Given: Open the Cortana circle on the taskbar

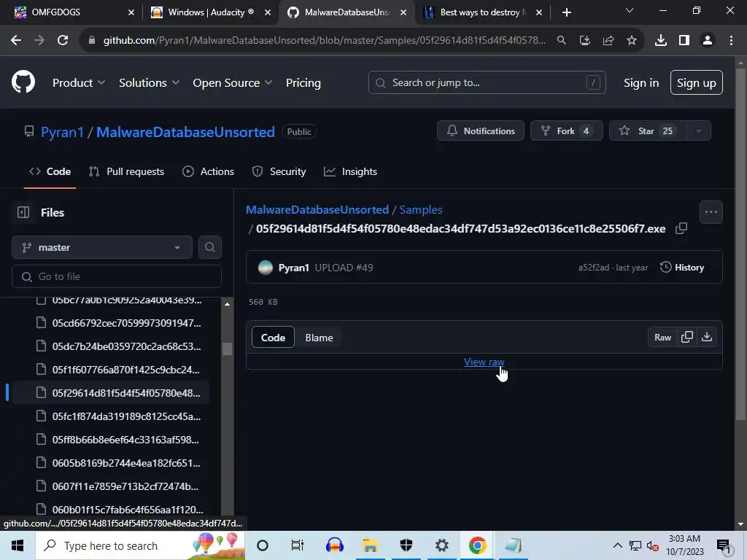Looking at the screenshot, I should click(263, 545).
